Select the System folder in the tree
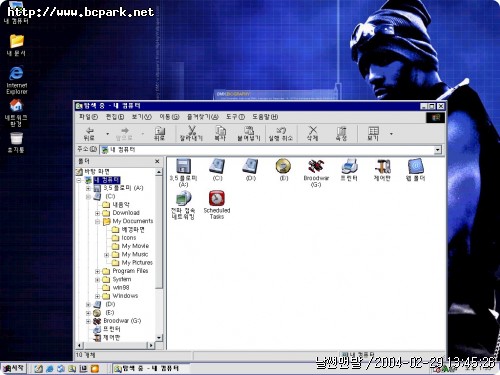The height and width of the screenshot is (375, 500). (122, 279)
